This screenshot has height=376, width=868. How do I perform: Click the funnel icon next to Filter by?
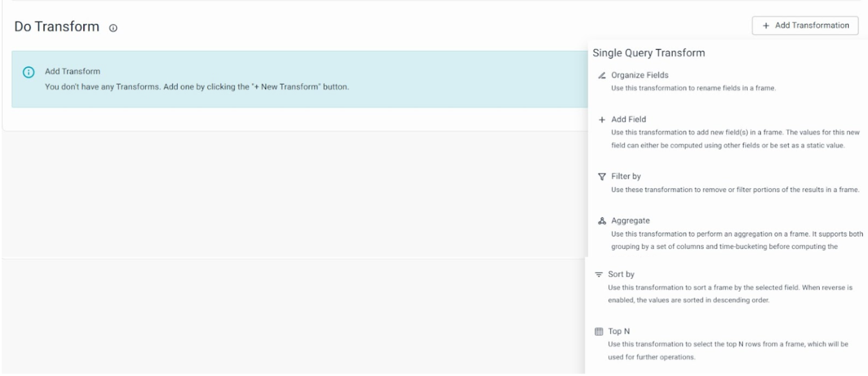602,176
